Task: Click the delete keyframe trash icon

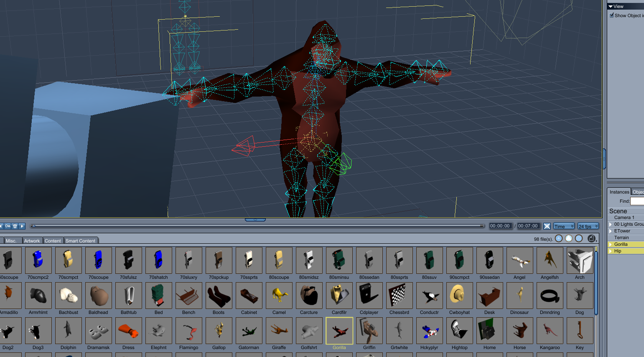Action: click(15, 226)
